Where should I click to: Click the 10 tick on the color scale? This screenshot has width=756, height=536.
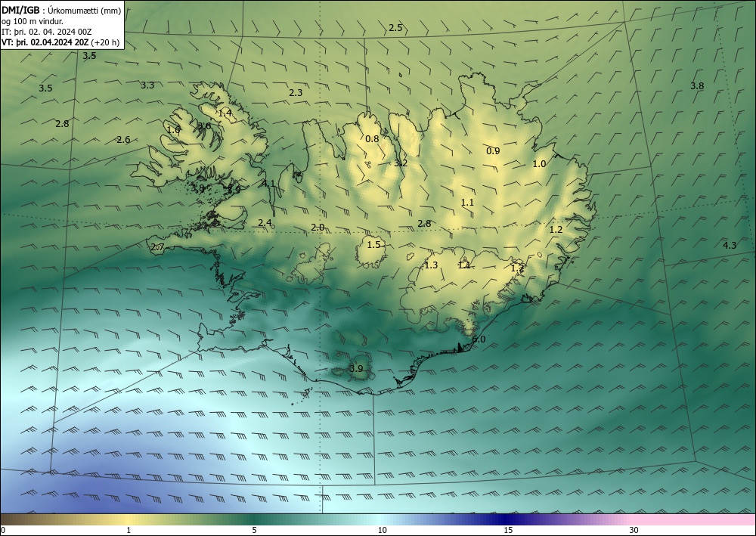(382, 530)
